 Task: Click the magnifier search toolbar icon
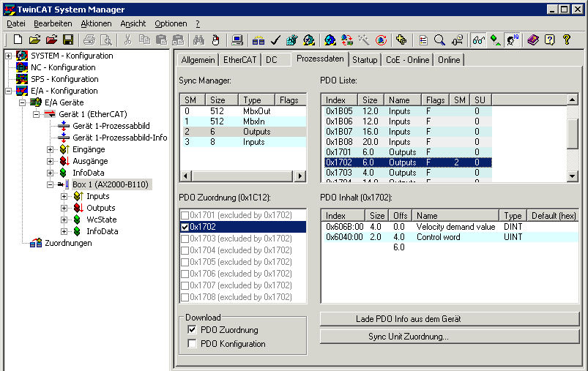(x=439, y=40)
